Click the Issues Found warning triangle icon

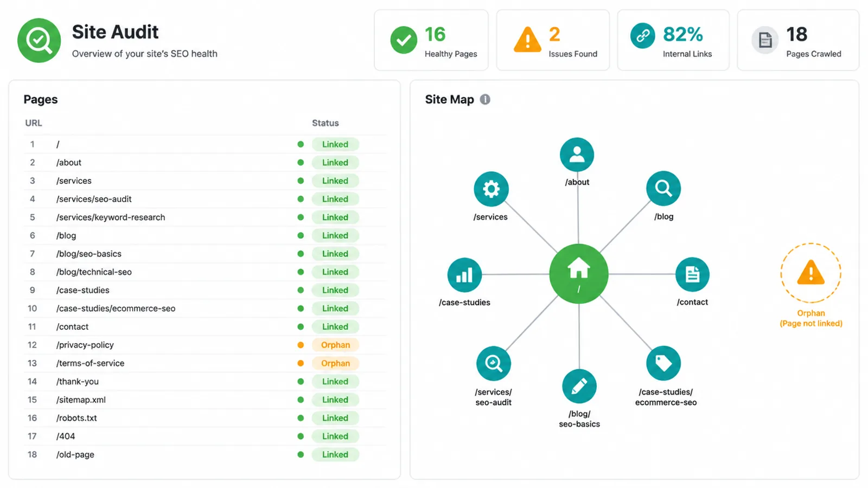click(x=527, y=40)
